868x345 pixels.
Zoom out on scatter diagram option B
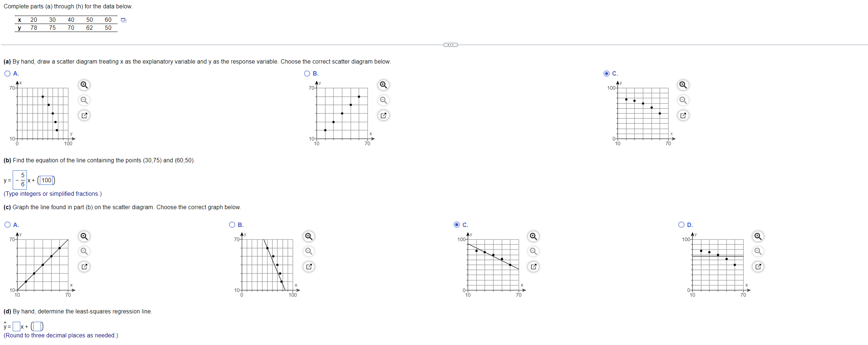coord(384,100)
